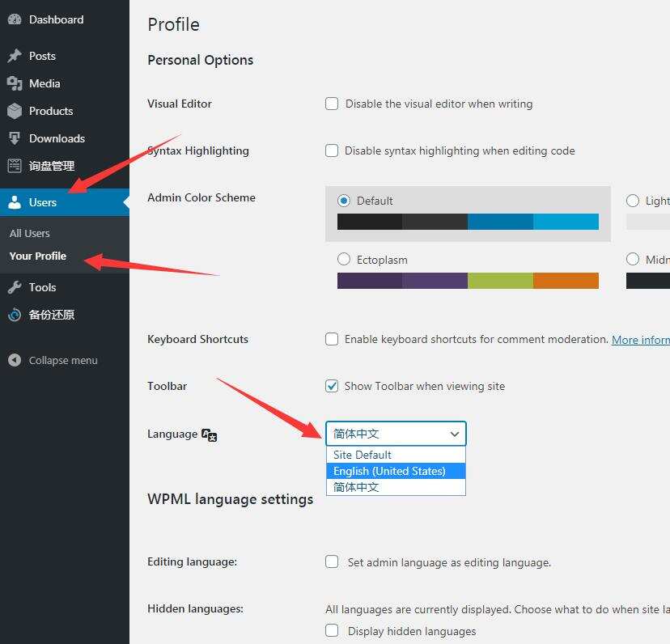Click the Visual Editor label

click(180, 104)
